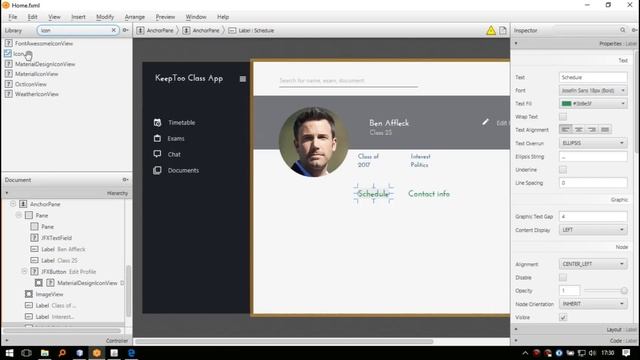Image resolution: width=640 pixels, height=360 pixels.
Task: Toggle the Disable checkbox
Action: click(x=563, y=278)
